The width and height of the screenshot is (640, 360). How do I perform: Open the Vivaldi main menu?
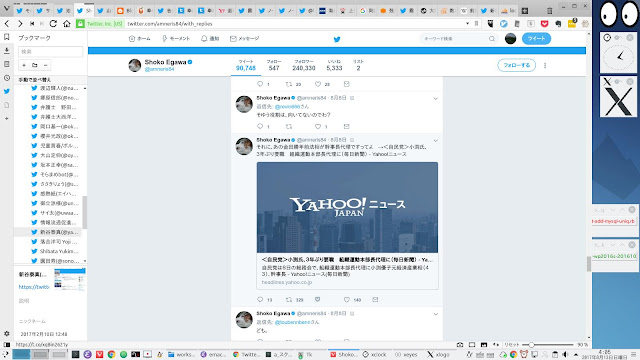[6, 8]
